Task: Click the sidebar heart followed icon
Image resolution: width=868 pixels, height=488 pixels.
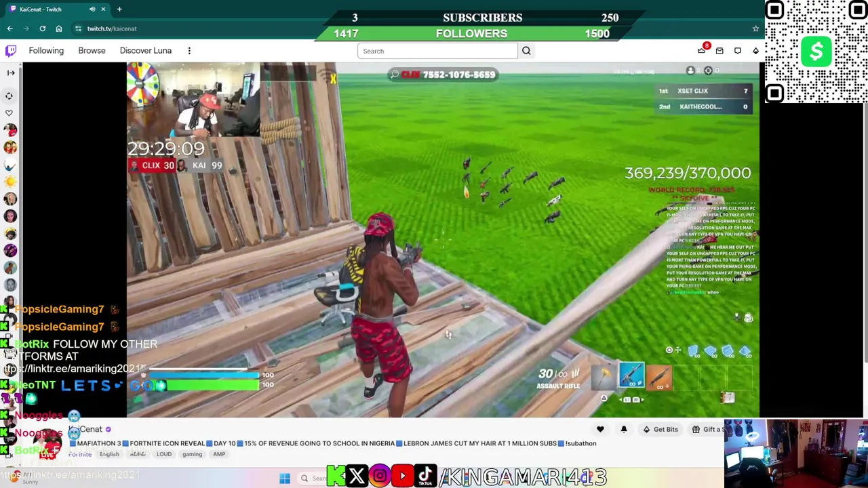Action: [x=9, y=113]
